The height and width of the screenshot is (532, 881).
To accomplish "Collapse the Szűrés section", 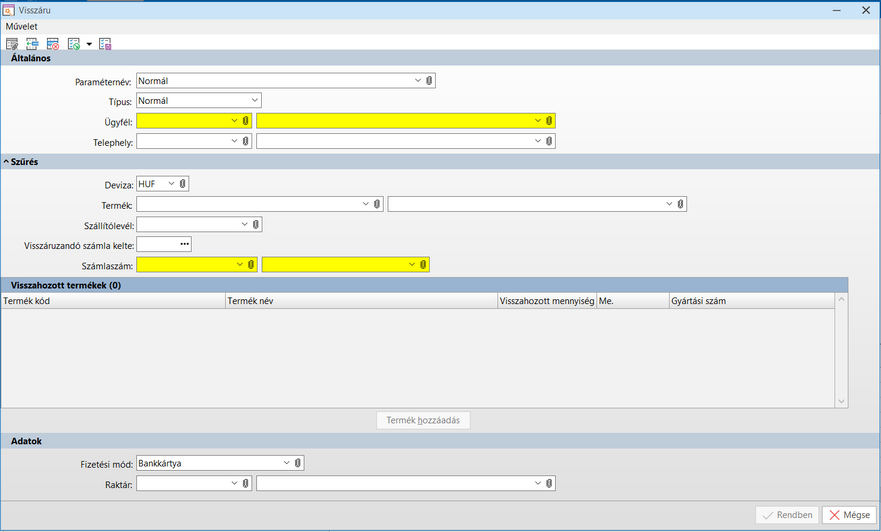I will coord(6,162).
